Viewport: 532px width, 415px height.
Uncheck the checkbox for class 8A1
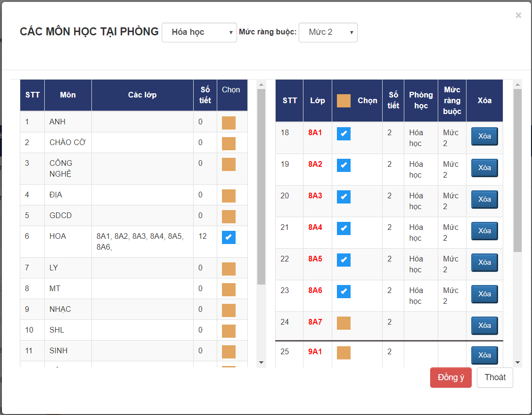[x=344, y=134]
